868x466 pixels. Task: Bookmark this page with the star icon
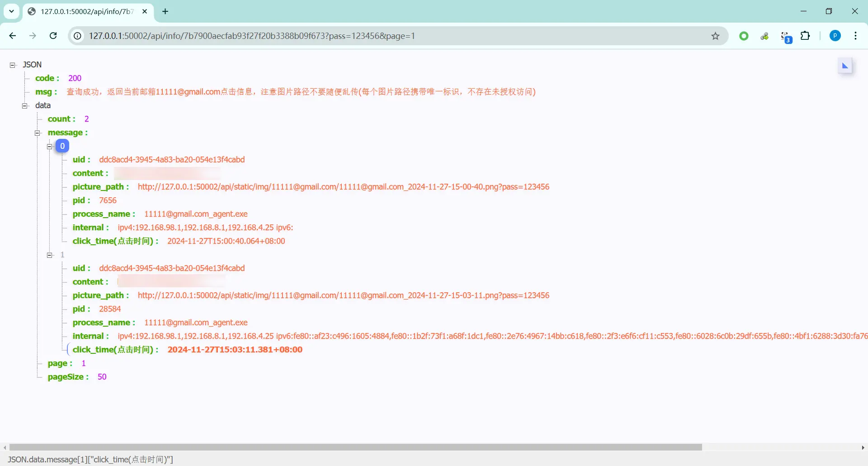pyautogui.click(x=715, y=36)
